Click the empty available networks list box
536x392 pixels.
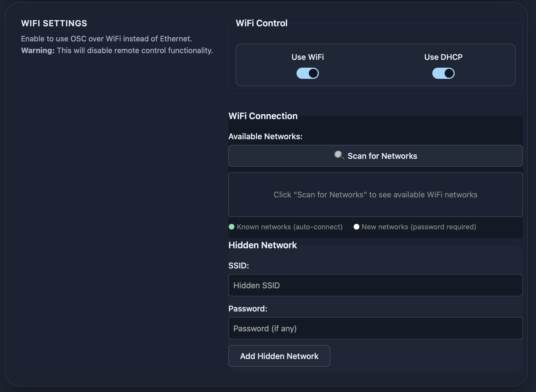pos(375,195)
